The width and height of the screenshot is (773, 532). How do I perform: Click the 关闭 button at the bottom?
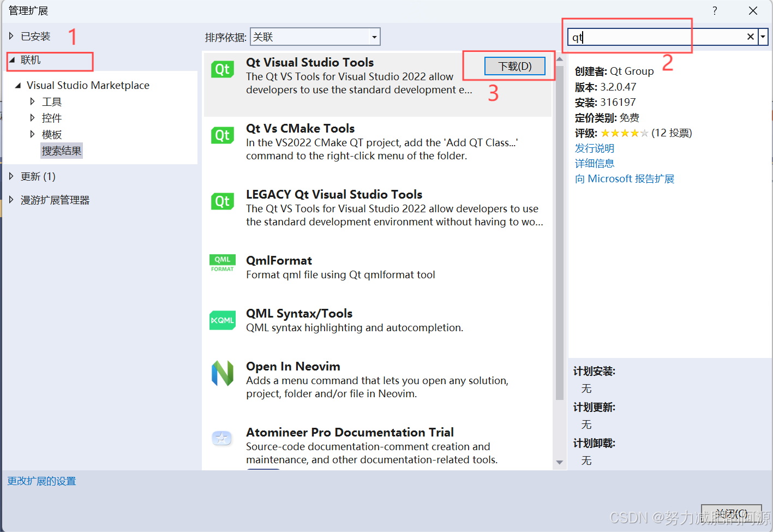[731, 513]
